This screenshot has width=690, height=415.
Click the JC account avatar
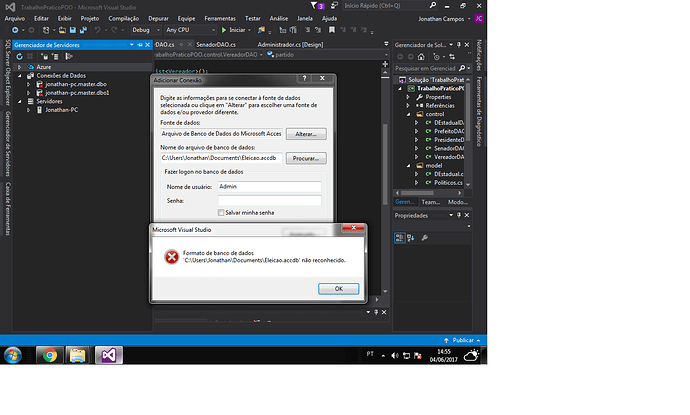(479, 18)
